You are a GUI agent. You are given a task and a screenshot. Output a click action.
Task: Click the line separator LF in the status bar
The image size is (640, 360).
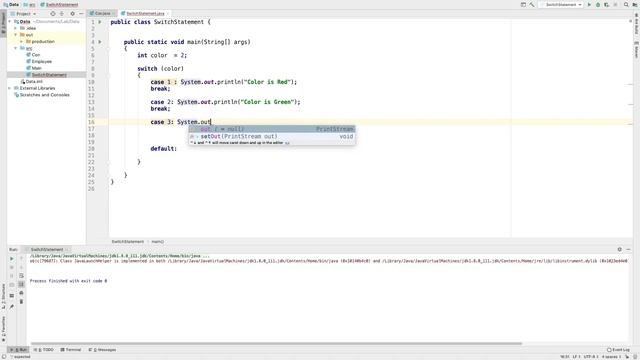(576, 357)
